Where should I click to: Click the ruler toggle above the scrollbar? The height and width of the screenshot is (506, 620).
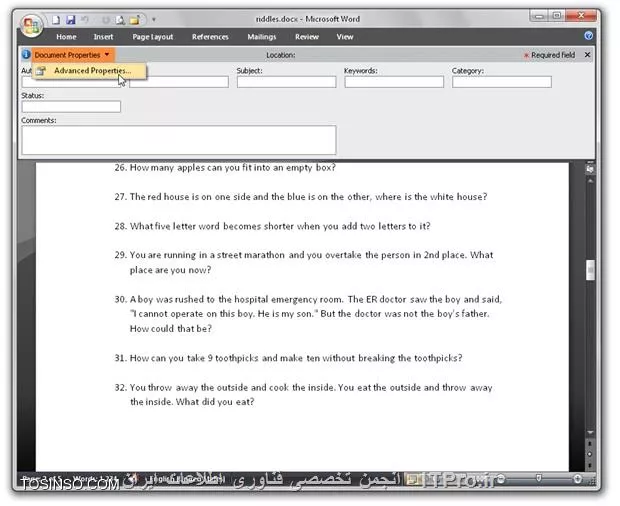click(x=590, y=169)
